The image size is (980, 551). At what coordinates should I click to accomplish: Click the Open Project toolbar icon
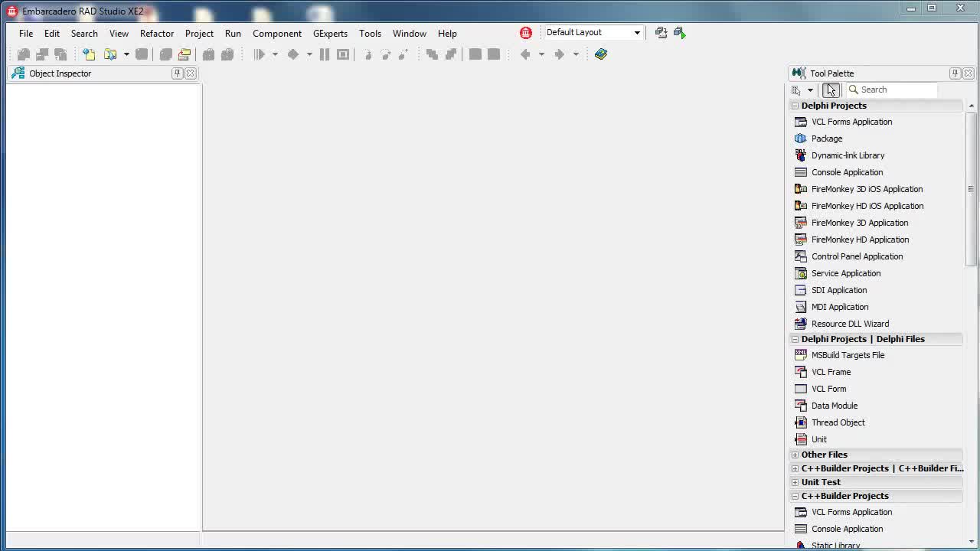pyautogui.click(x=185, y=54)
